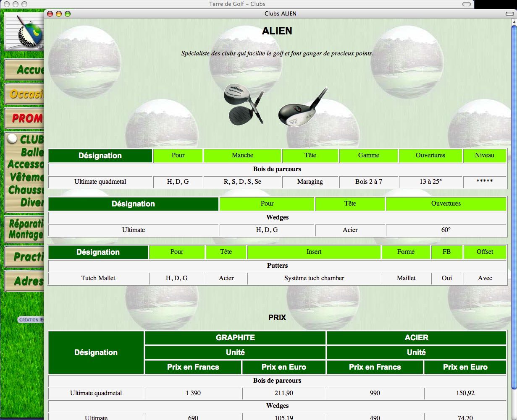Click the '211,90' euro price cell
Screen dimensions: 517x420
click(284, 394)
